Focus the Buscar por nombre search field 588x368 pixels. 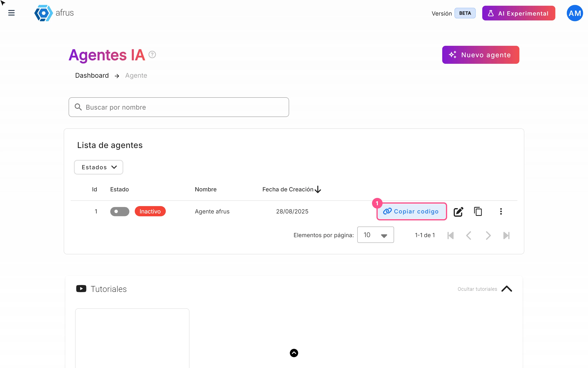click(179, 107)
